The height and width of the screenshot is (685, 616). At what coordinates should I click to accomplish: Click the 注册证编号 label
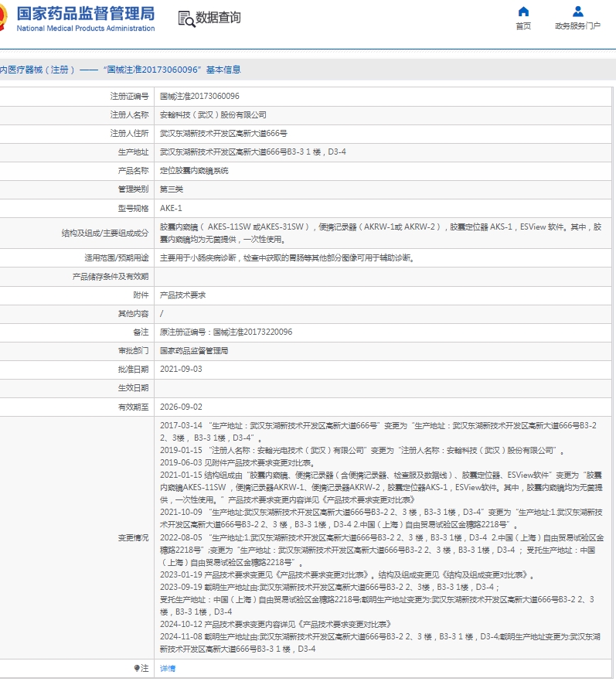(129, 96)
